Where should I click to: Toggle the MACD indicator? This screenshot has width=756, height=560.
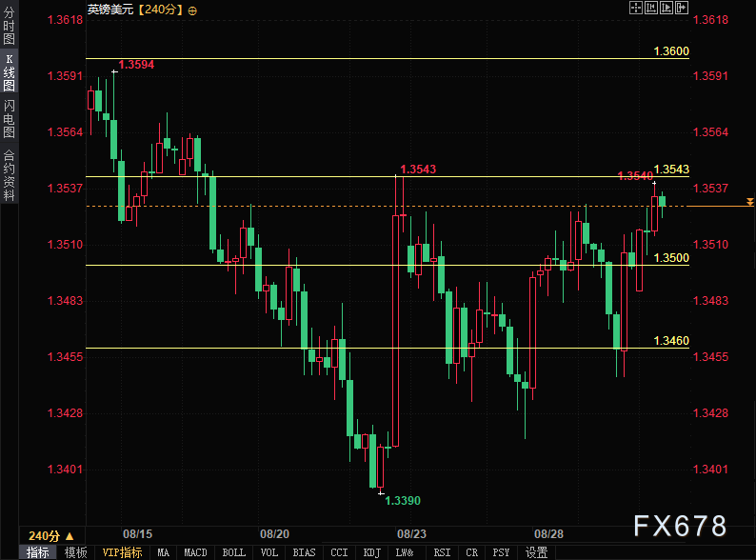pyautogui.click(x=195, y=552)
